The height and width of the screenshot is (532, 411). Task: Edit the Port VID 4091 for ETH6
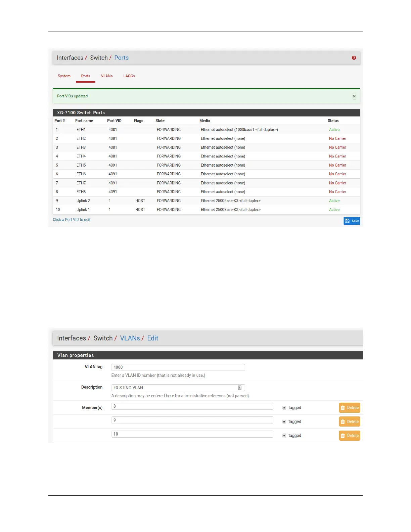click(x=113, y=174)
